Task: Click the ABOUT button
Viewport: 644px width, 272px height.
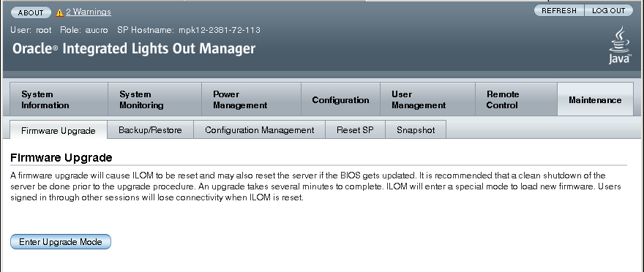Action: point(31,12)
